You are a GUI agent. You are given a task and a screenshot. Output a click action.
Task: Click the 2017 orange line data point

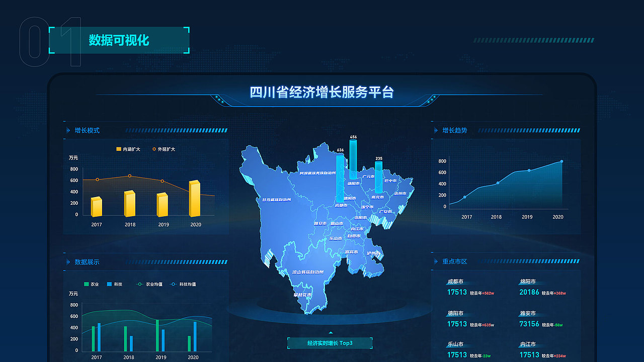(x=97, y=179)
